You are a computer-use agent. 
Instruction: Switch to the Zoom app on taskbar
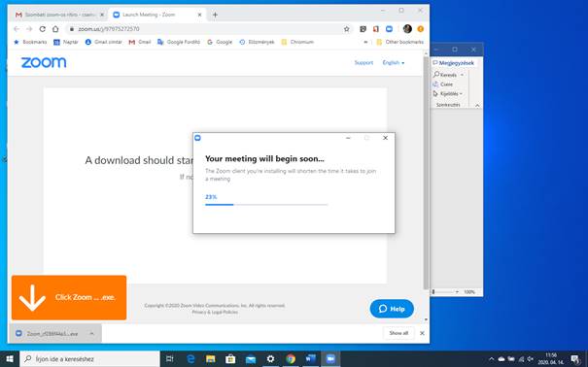coord(330,359)
